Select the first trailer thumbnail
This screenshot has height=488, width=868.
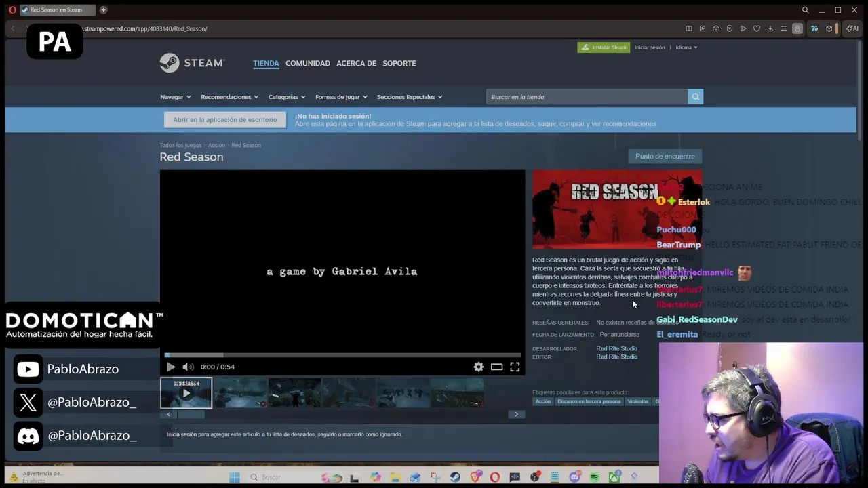(x=186, y=393)
